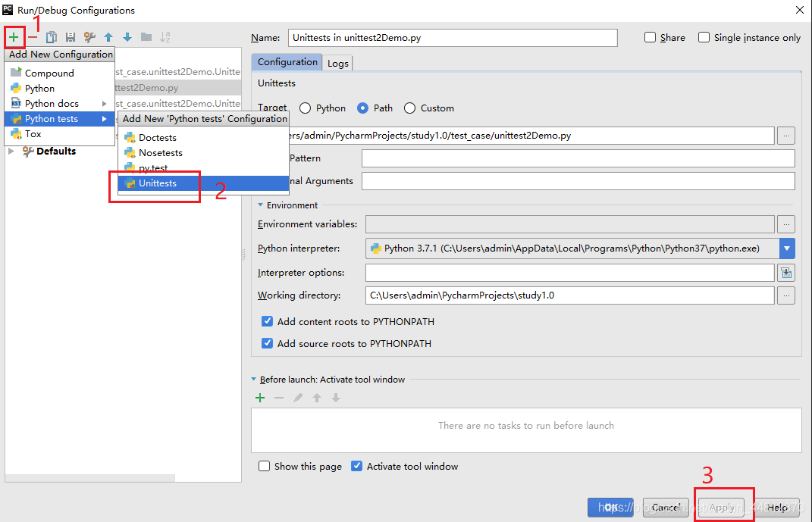Select Unittests in Python tests submenu
Image resolution: width=812 pixels, height=522 pixels.
pyautogui.click(x=203, y=183)
